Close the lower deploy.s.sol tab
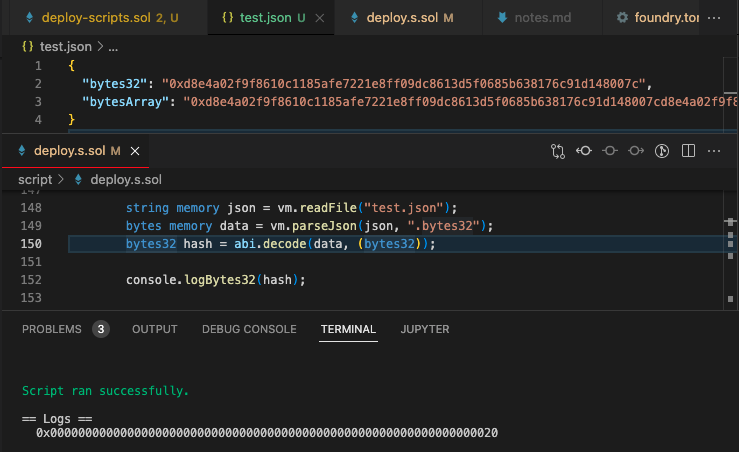This screenshot has width=739, height=452. 135,151
